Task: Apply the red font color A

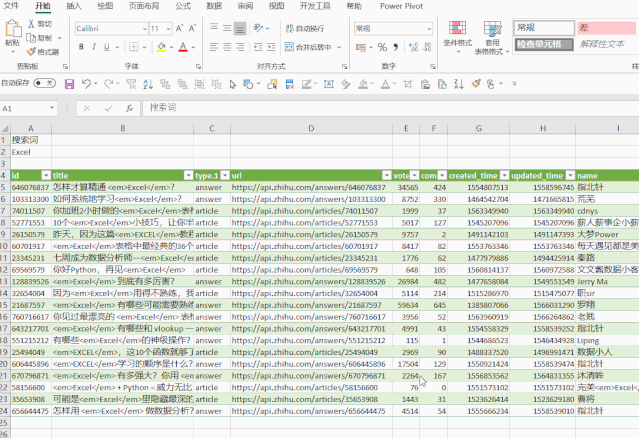Action: pyautogui.click(x=183, y=47)
